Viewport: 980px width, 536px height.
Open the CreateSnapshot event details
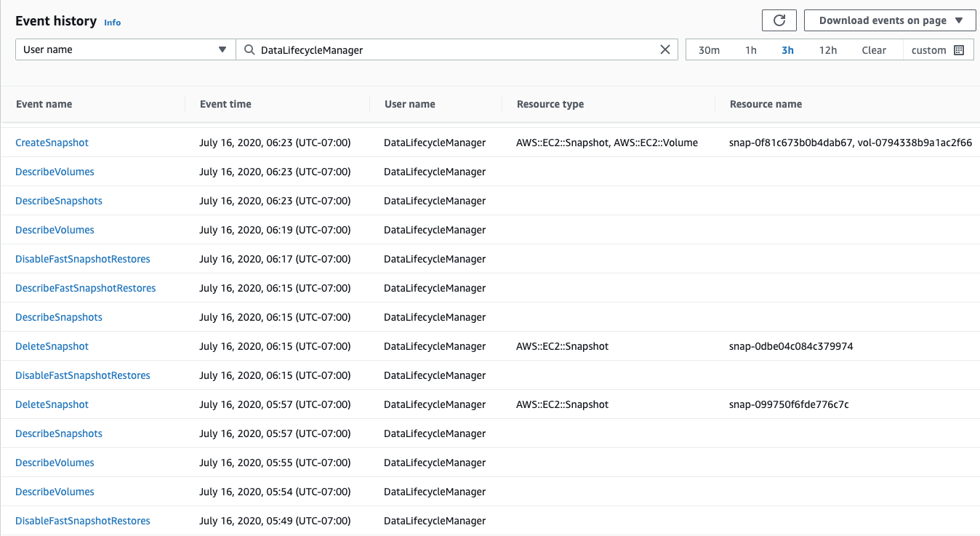point(52,143)
